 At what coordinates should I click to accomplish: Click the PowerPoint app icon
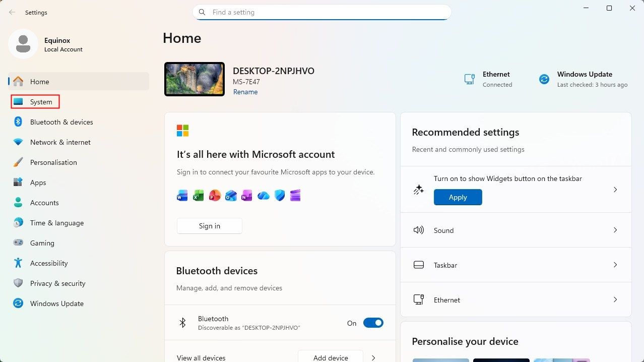[215, 196]
